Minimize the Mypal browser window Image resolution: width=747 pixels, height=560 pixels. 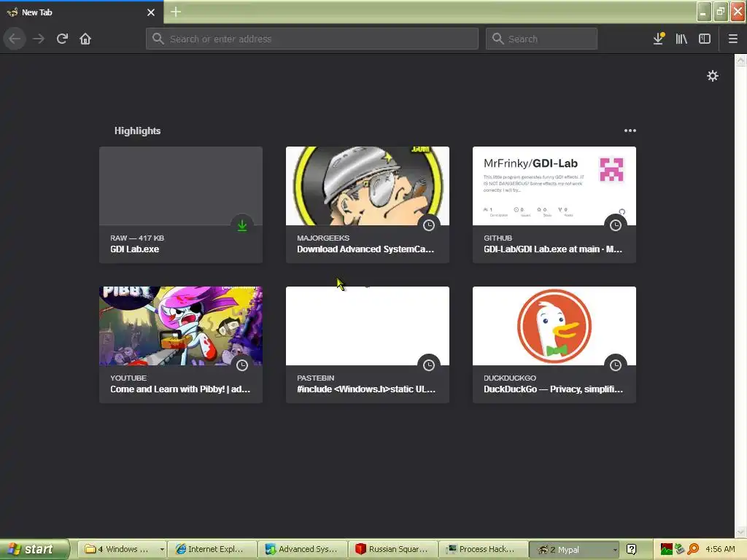(704, 12)
